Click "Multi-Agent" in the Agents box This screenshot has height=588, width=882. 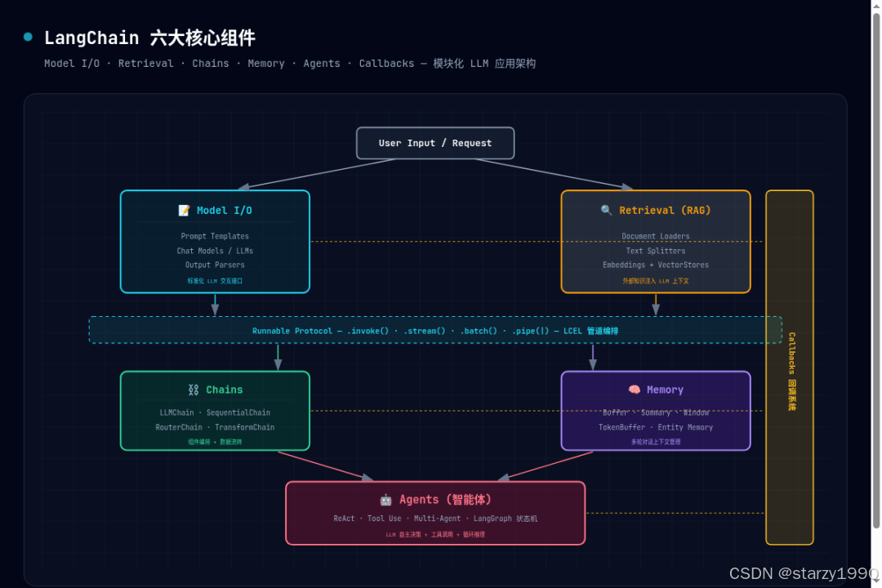(x=437, y=519)
